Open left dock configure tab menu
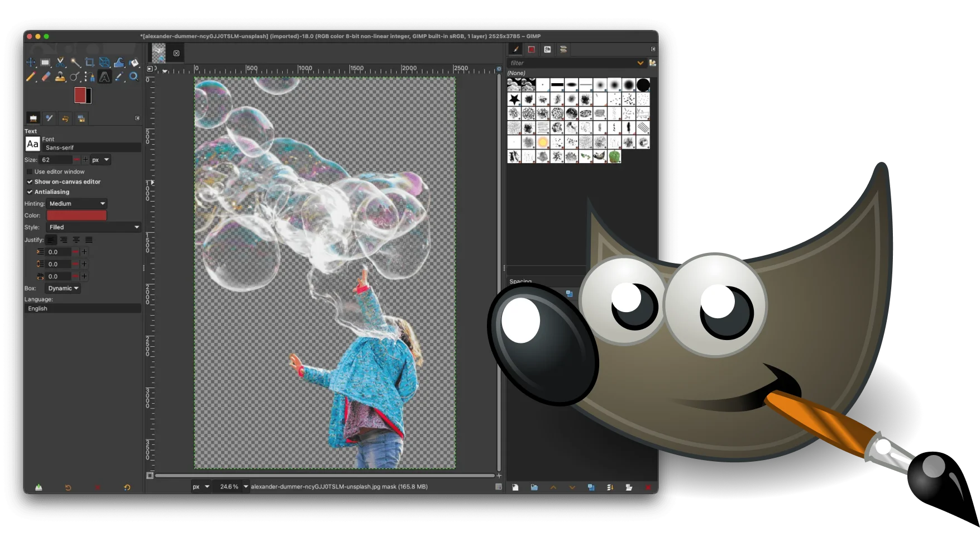 137,118
